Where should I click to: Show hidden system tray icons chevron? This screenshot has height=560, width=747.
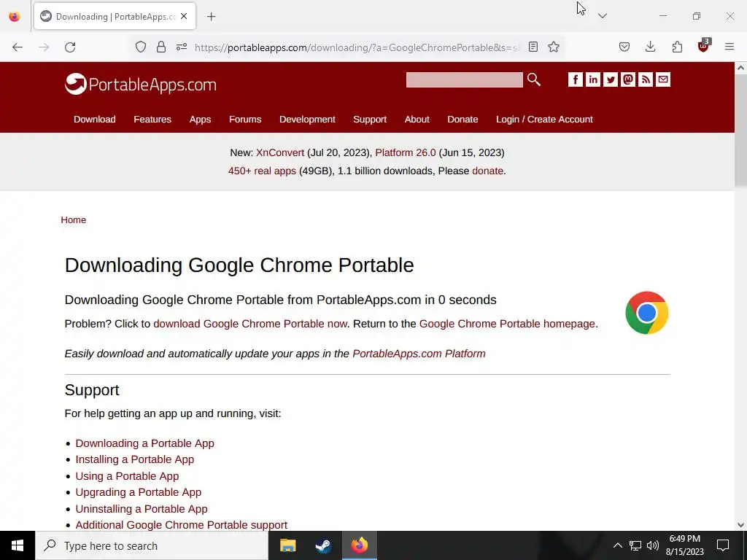[617, 545]
